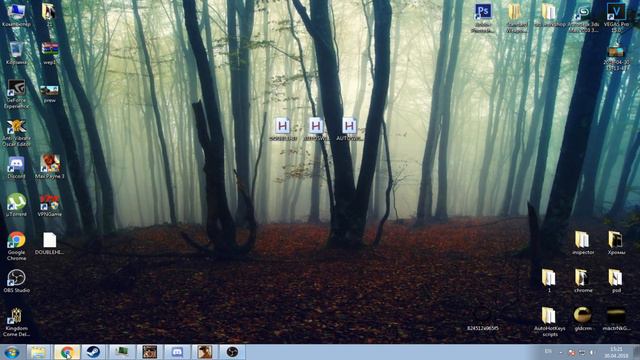Open Windows Explorer from the taskbar
Image resolution: width=640 pixels, height=360 pixels.
click(x=39, y=352)
